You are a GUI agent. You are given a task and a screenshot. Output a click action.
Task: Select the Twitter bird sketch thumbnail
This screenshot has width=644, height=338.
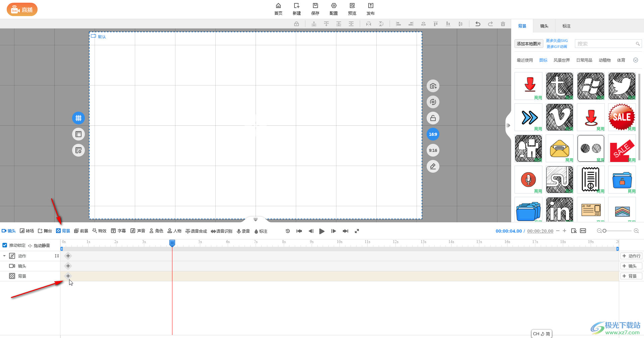pos(622,86)
